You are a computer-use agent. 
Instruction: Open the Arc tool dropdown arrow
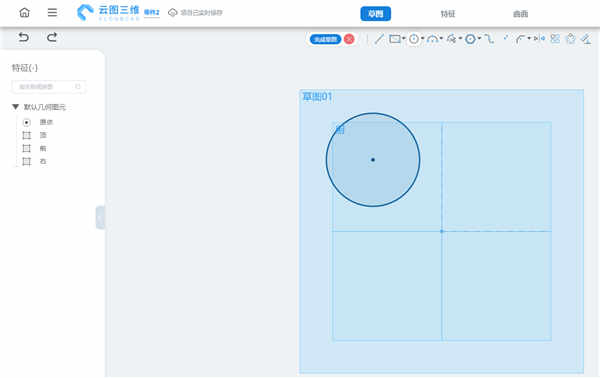point(441,38)
